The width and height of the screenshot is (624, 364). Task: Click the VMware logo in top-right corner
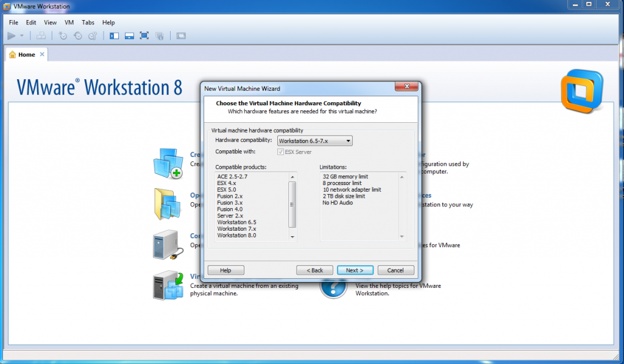[582, 91]
